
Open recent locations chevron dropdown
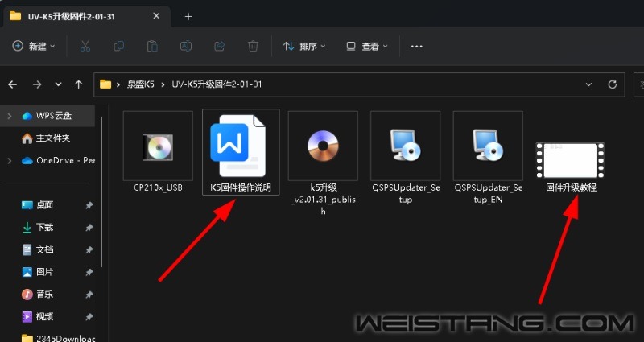pos(58,84)
